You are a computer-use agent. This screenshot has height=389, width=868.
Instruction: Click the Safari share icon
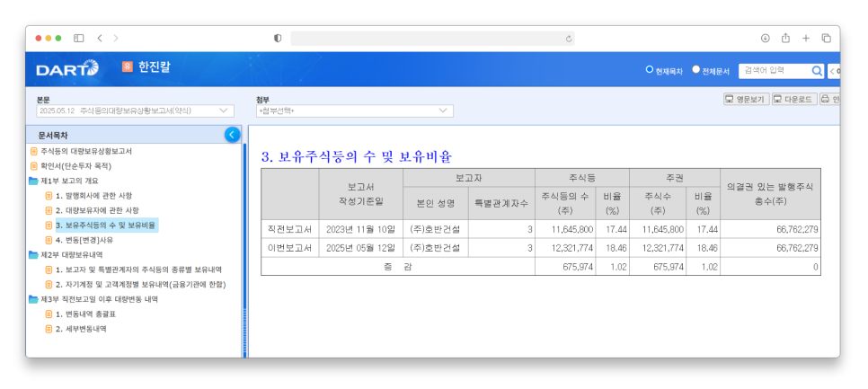coord(785,38)
